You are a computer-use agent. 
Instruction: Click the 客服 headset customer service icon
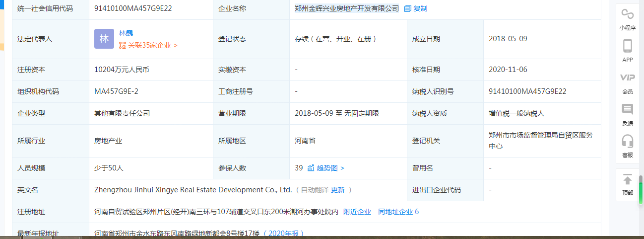point(628,142)
